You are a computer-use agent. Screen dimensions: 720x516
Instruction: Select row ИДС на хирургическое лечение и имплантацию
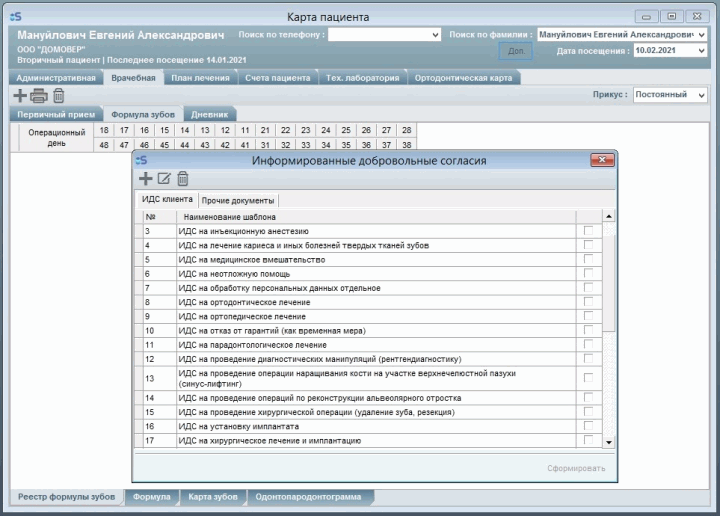[369, 441]
